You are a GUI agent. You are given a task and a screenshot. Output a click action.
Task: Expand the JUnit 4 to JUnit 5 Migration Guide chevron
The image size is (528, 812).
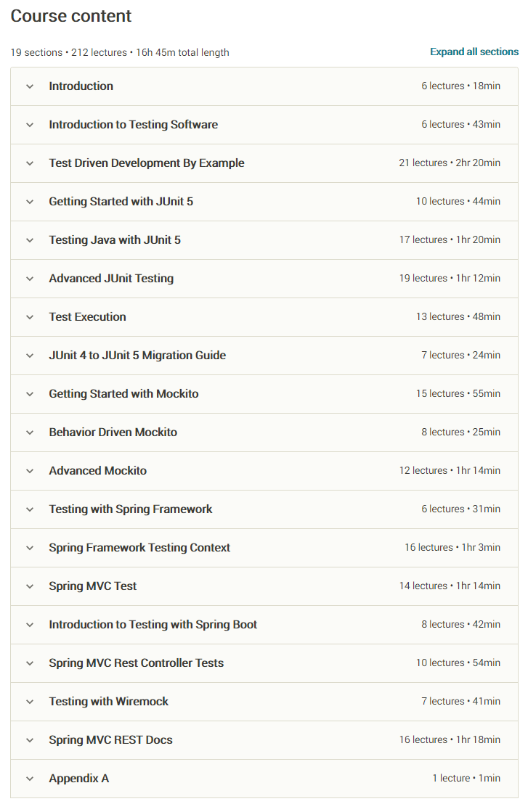pos(30,356)
